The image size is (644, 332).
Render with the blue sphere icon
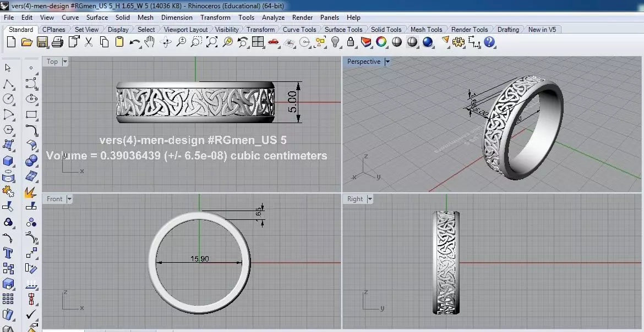pyautogui.click(x=428, y=42)
